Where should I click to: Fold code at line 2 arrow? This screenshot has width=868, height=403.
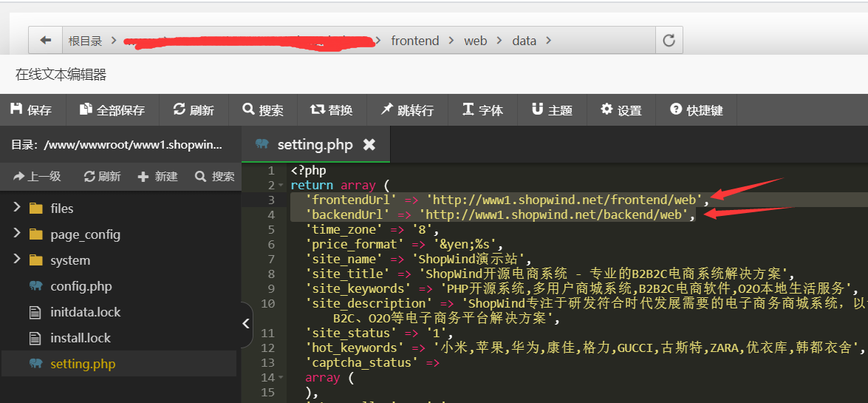280,185
